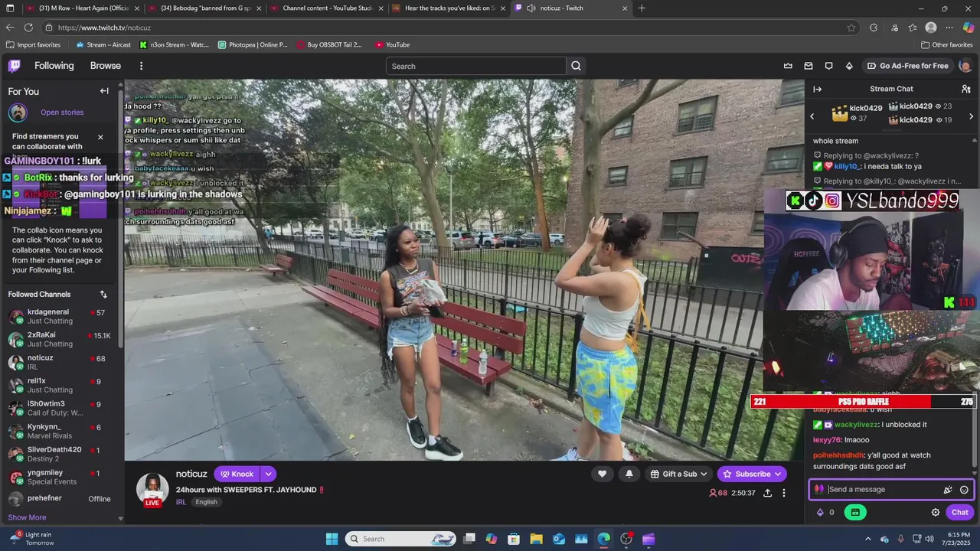The image size is (980, 551).
Task: Open the Bits balance icon under chat
Action: point(820,513)
